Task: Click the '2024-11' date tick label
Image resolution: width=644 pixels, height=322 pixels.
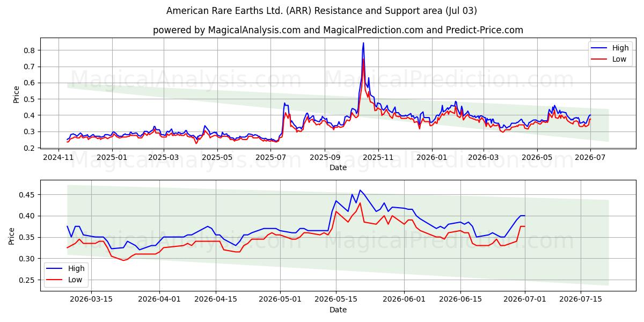Action: point(59,157)
